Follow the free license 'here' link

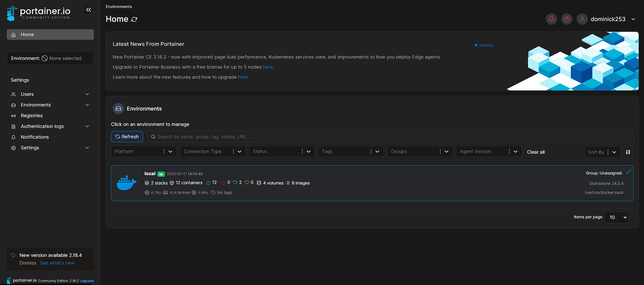click(x=268, y=67)
